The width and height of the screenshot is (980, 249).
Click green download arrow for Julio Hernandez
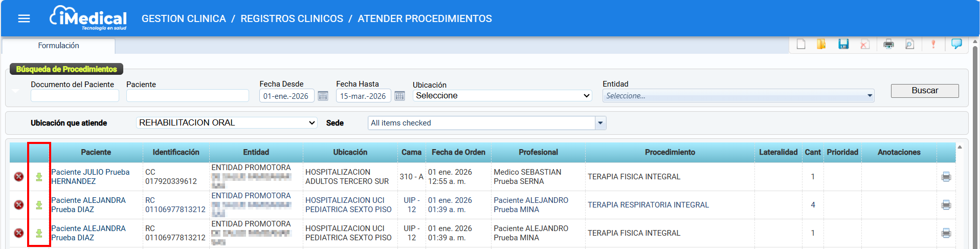(39, 177)
